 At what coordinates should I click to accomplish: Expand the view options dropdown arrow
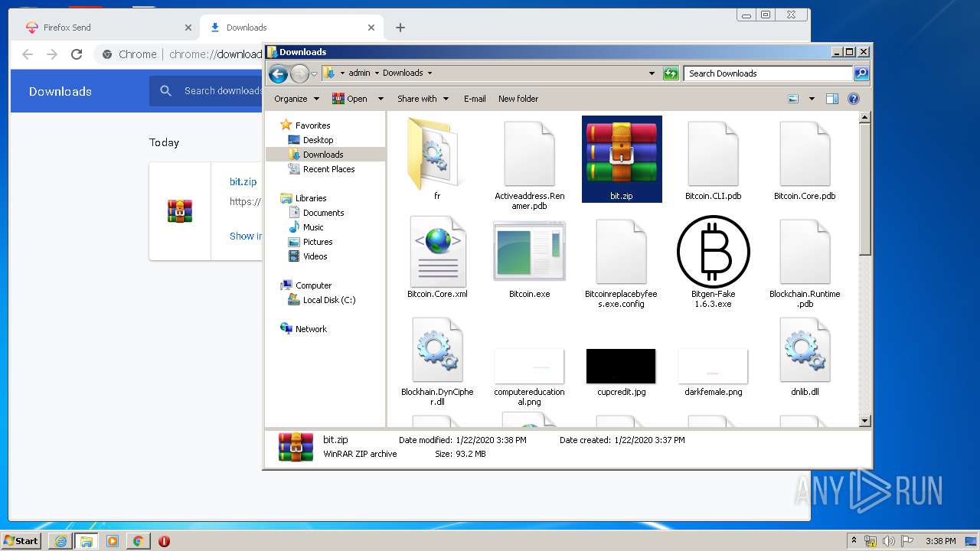click(x=812, y=99)
